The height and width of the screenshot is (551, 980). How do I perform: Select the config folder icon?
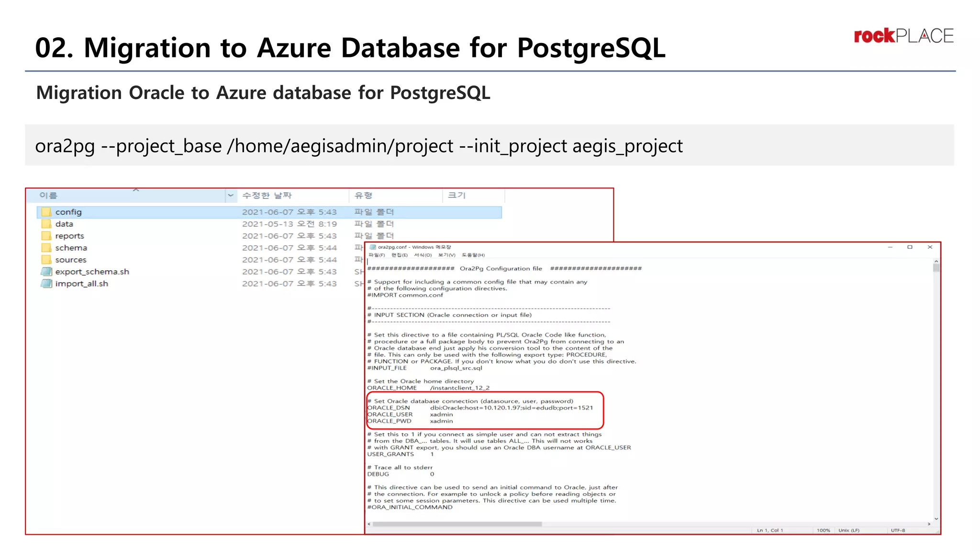46,212
